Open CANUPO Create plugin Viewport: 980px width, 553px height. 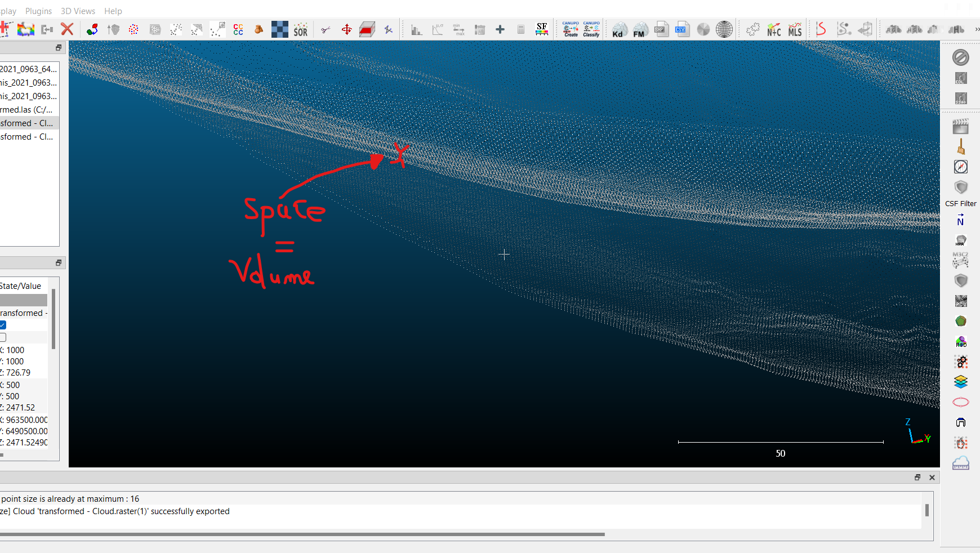(571, 29)
